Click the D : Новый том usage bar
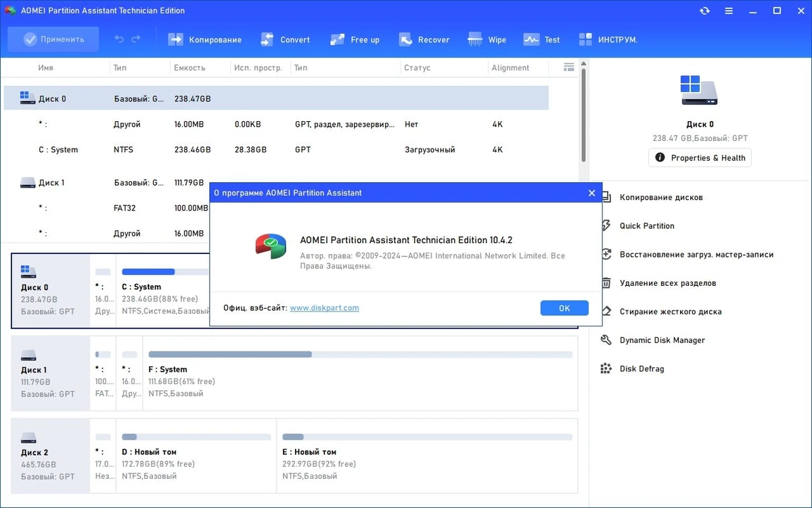 tap(196, 437)
